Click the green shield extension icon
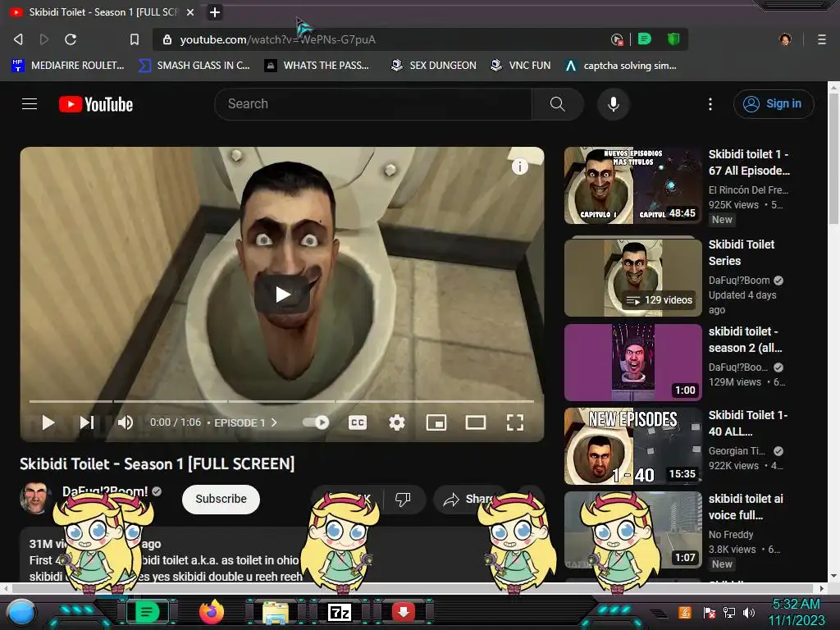The image size is (840, 630). [673, 39]
